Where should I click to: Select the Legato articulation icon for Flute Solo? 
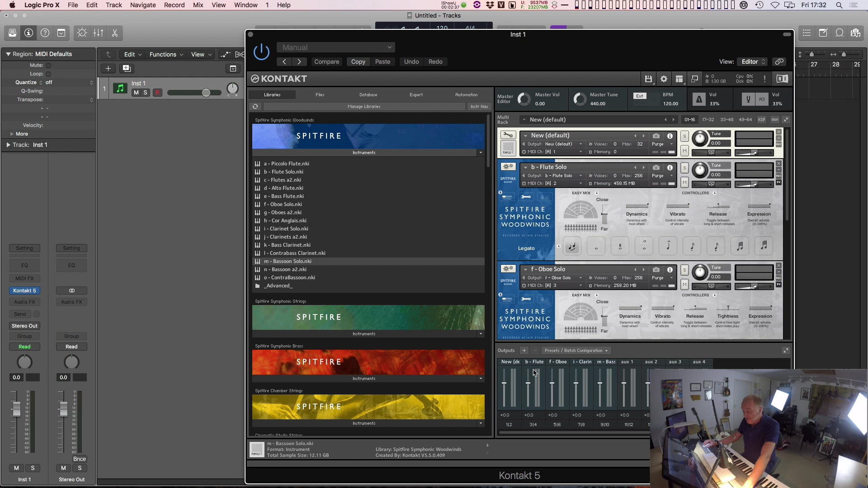point(572,246)
